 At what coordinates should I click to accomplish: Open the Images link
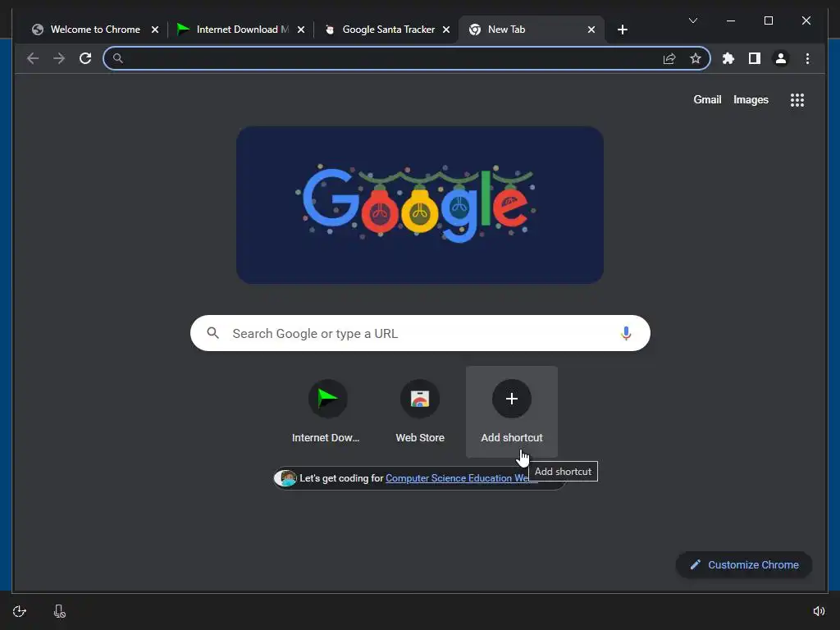coord(751,99)
